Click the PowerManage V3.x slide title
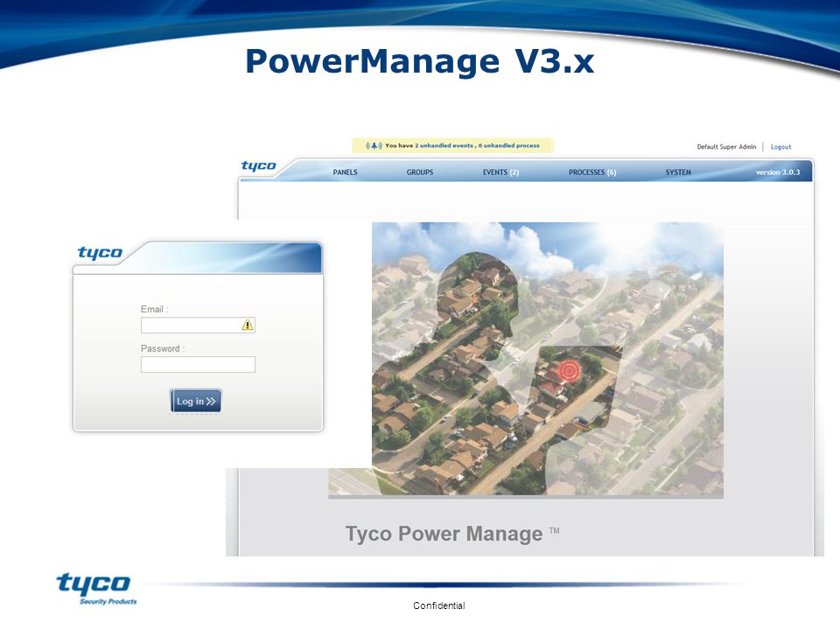Image resolution: width=840 pixels, height=630 pixels. 419,61
